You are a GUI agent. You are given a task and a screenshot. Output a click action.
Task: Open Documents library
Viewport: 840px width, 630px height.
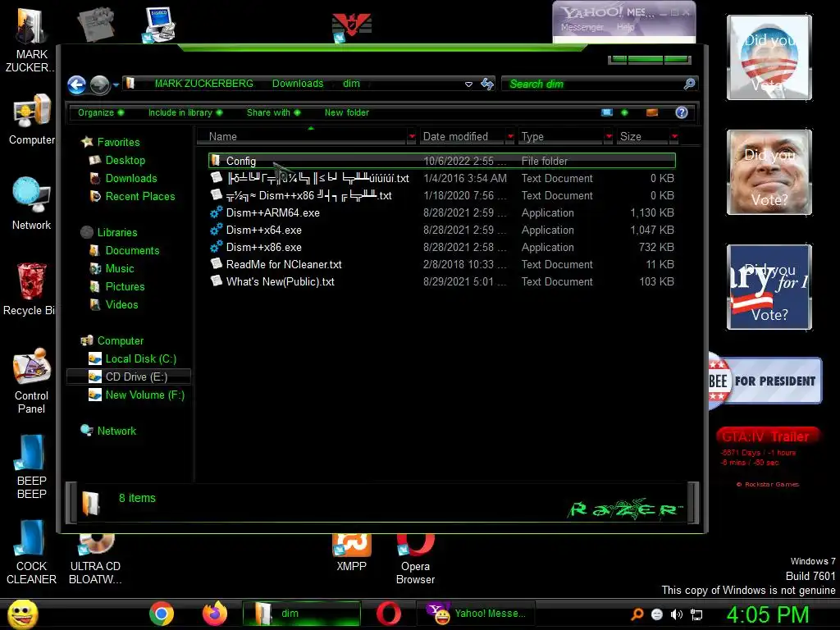pyautogui.click(x=132, y=250)
